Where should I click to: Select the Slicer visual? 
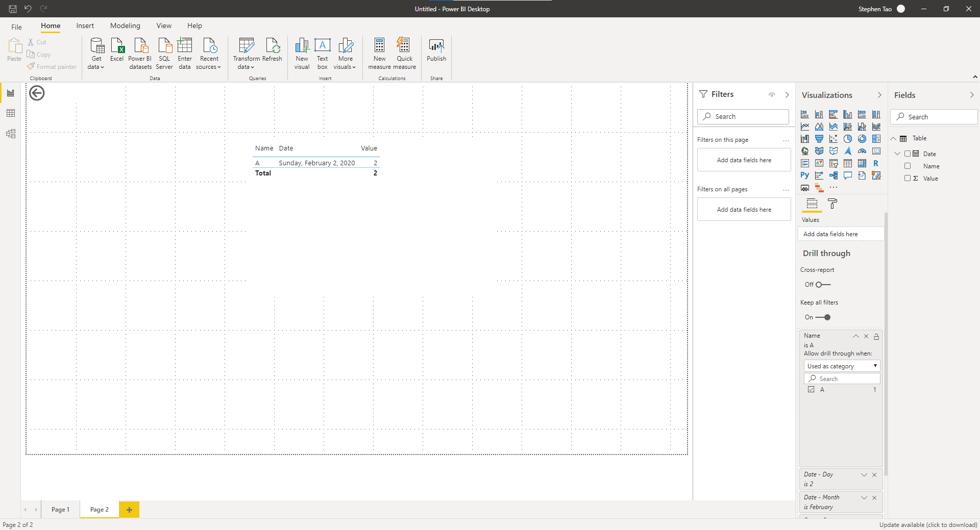834,163
